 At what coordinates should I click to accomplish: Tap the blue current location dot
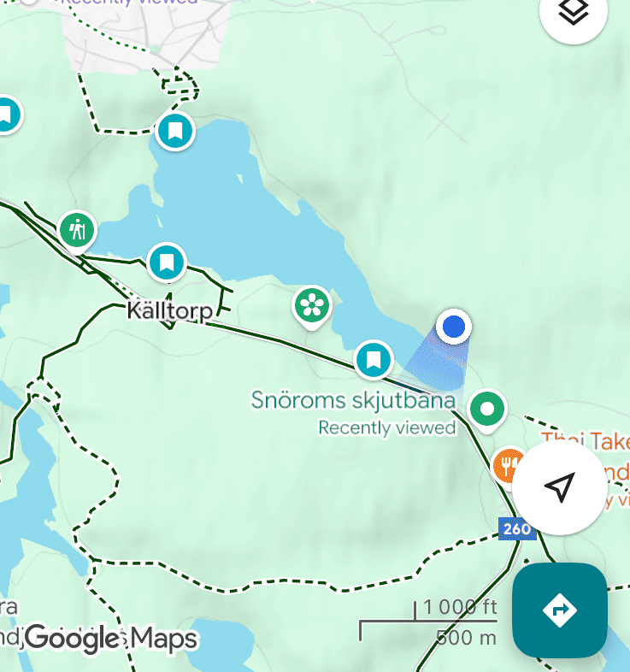tap(454, 327)
